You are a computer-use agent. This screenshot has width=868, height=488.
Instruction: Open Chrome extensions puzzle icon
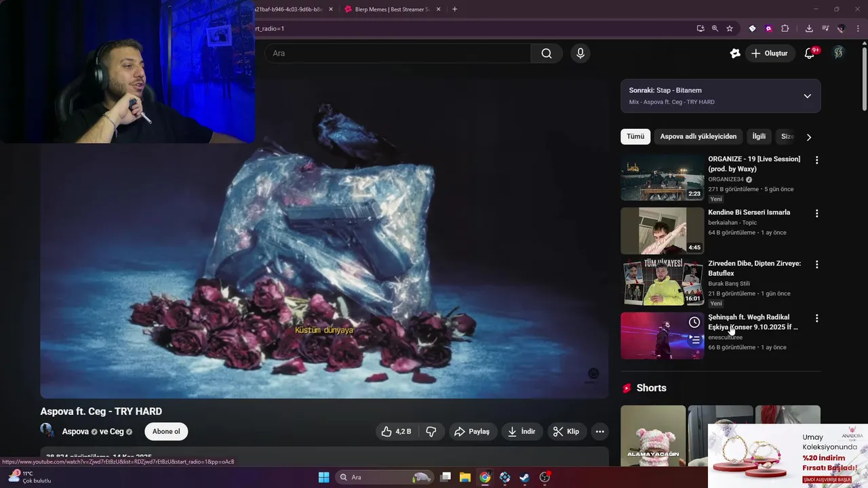(785, 28)
